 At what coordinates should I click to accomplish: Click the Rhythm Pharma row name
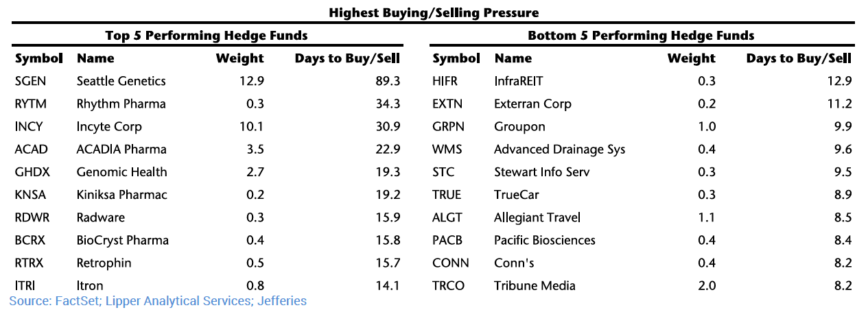[x=121, y=104]
